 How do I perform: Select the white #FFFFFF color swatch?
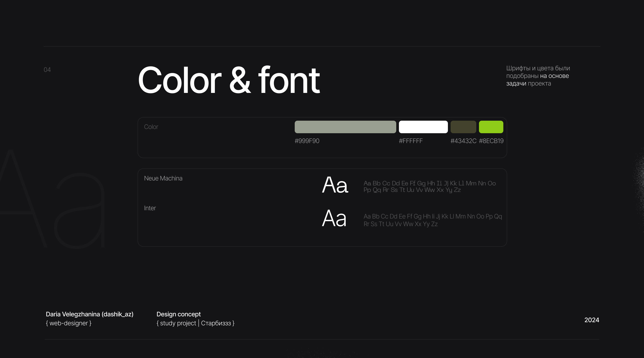(423, 127)
